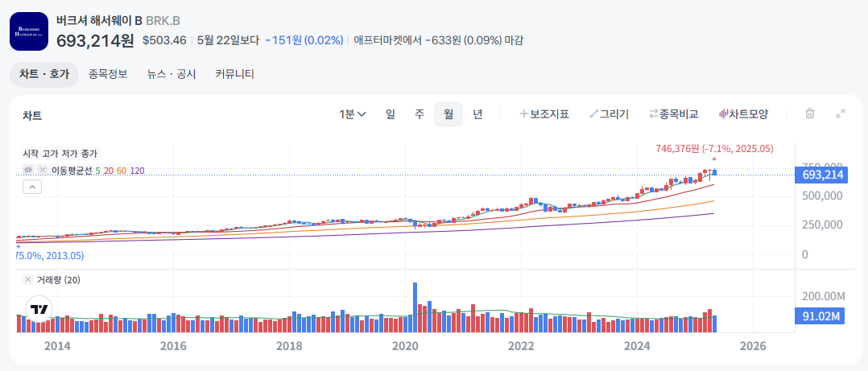Click the trash delete icon
The image size is (868, 371).
pyautogui.click(x=810, y=114)
